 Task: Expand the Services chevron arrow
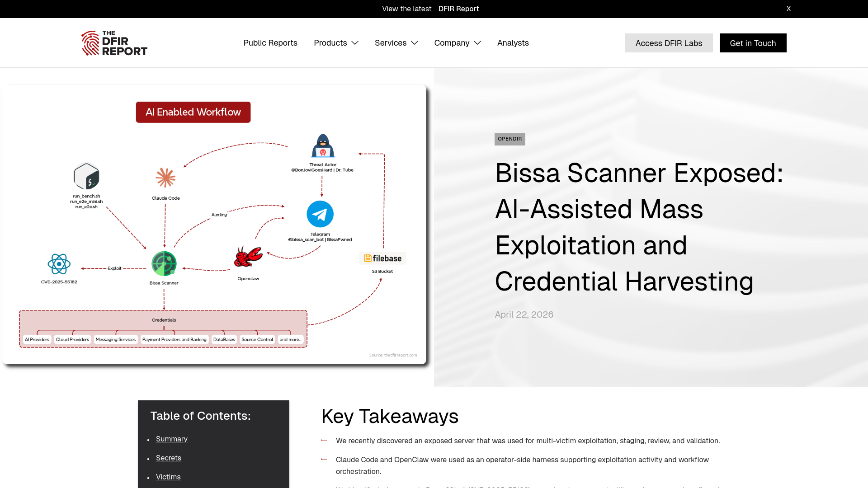(415, 43)
